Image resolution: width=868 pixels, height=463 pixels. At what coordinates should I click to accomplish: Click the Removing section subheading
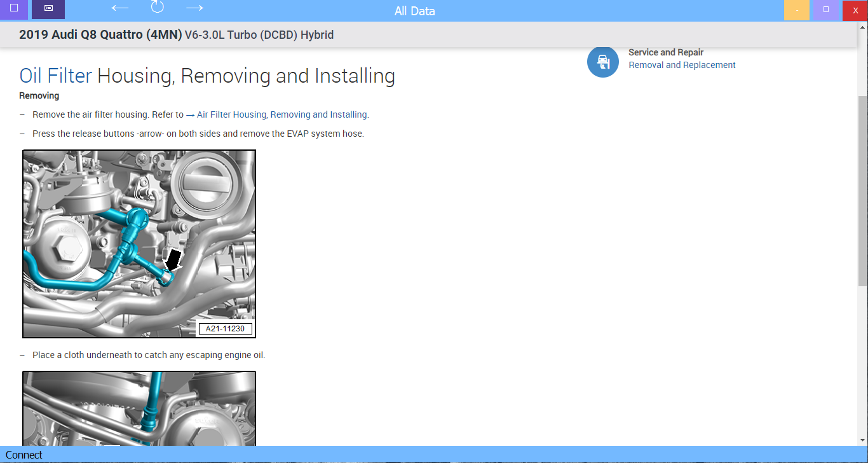click(39, 95)
